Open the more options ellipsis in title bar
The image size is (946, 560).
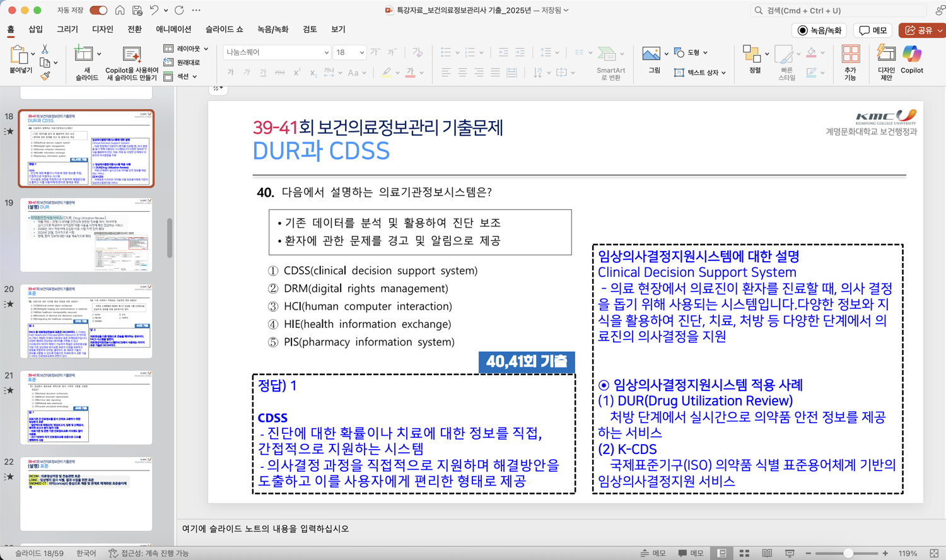coord(196,10)
